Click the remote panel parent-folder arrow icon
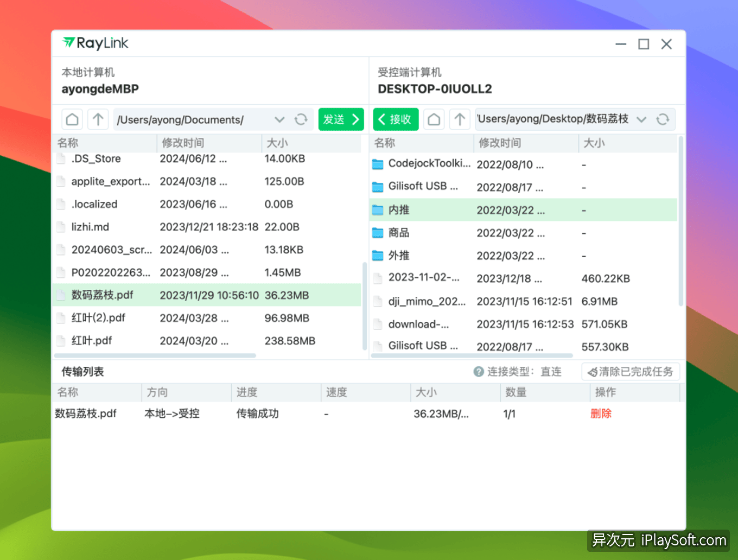Image resolution: width=738 pixels, height=560 pixels. click(459, 119)
